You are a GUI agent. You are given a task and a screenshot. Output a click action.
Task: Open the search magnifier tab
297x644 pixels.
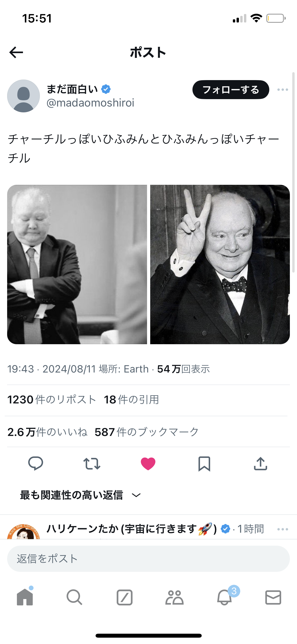(74, 597)
